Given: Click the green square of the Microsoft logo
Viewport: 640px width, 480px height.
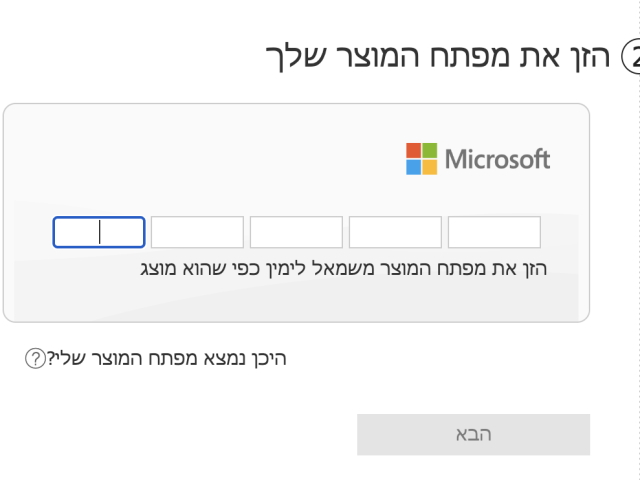Looking at the screenshot, I should point(429,151).
